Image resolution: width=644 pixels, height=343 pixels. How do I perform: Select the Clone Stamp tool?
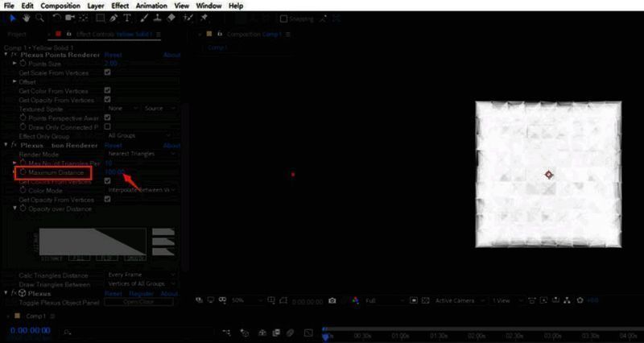(x=158, y=19)
